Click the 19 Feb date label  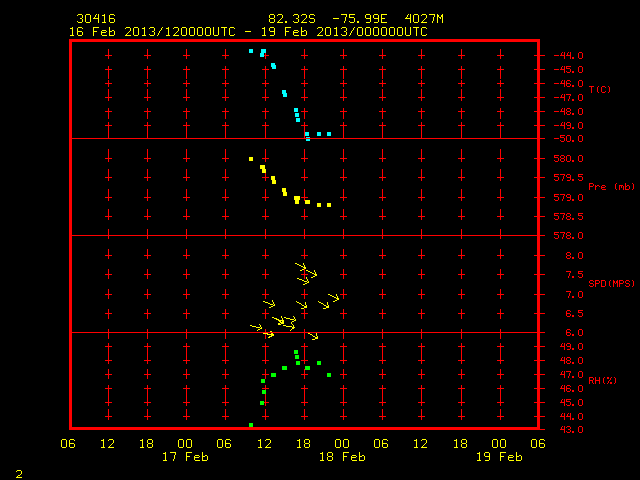(499, 457)
